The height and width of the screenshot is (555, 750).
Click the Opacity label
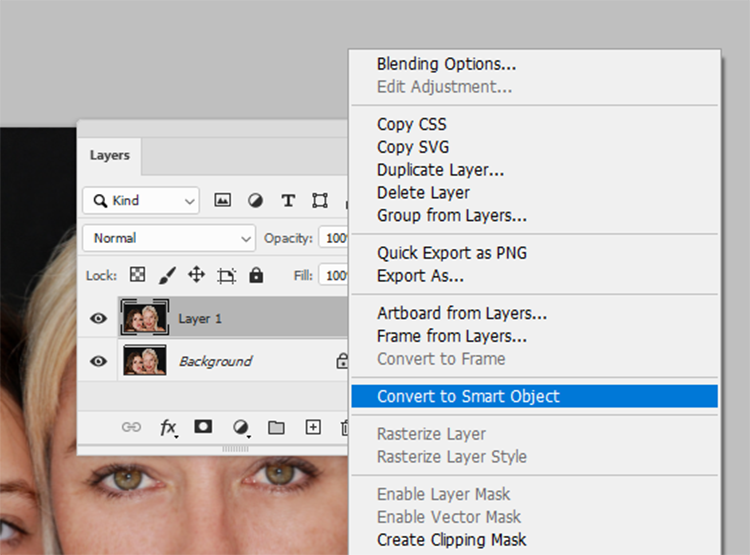(x=288, y=238)
